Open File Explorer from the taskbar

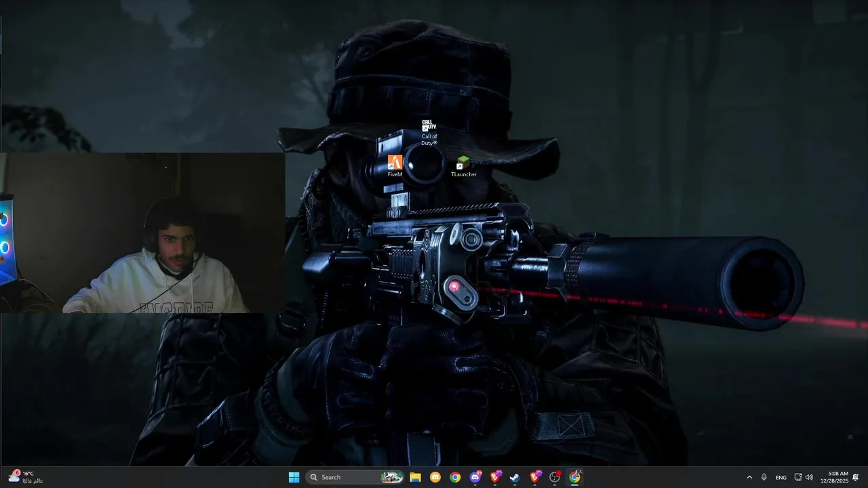tap(415, 477)
